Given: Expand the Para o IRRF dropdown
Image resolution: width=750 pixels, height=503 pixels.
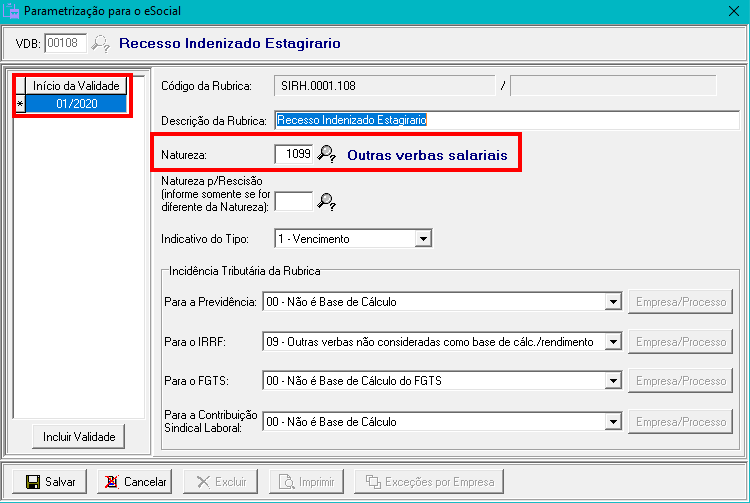Looking at the screenshot, I should click(612, 342).
